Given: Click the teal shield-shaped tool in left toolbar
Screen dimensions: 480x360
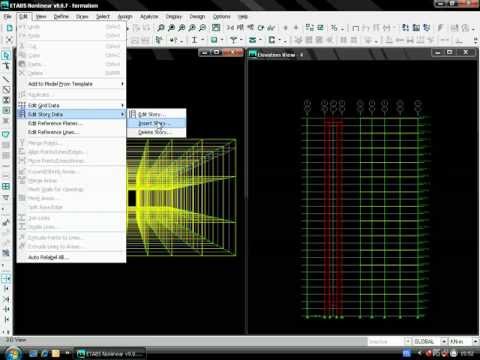Looking at the screenshot, I should pos(6,134).
